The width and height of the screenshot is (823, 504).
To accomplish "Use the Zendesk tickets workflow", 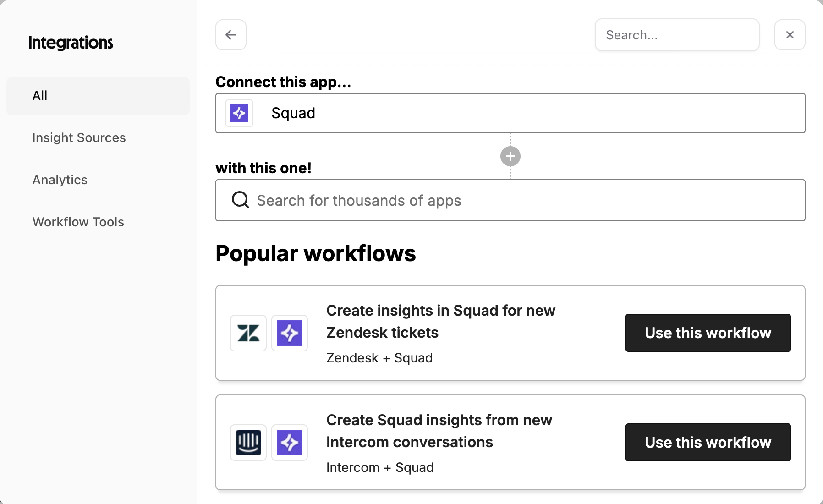I will coord(708,333).
